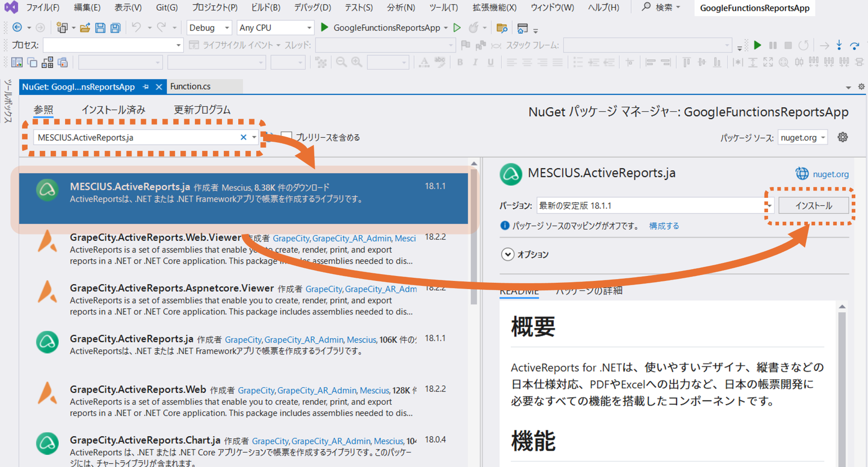Select the Browse tab

(43, 110)
